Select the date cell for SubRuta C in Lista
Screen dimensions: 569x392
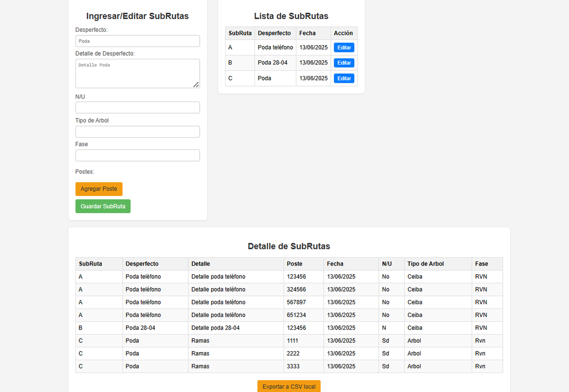point(313,78)
